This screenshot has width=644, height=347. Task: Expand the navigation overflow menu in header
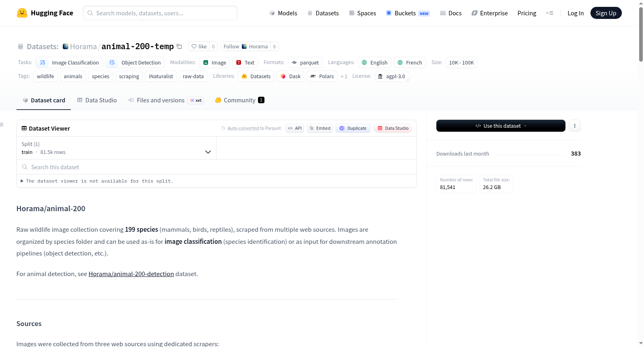click(549, 13)
